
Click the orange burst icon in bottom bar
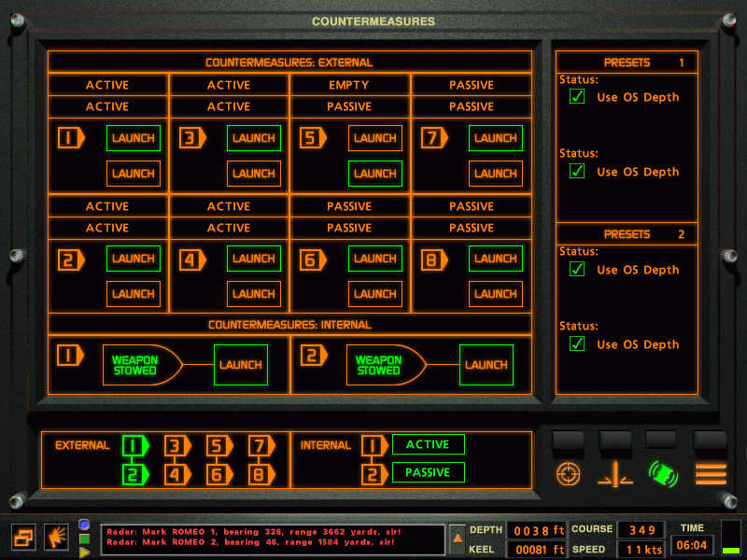click(x=56, y=537)
